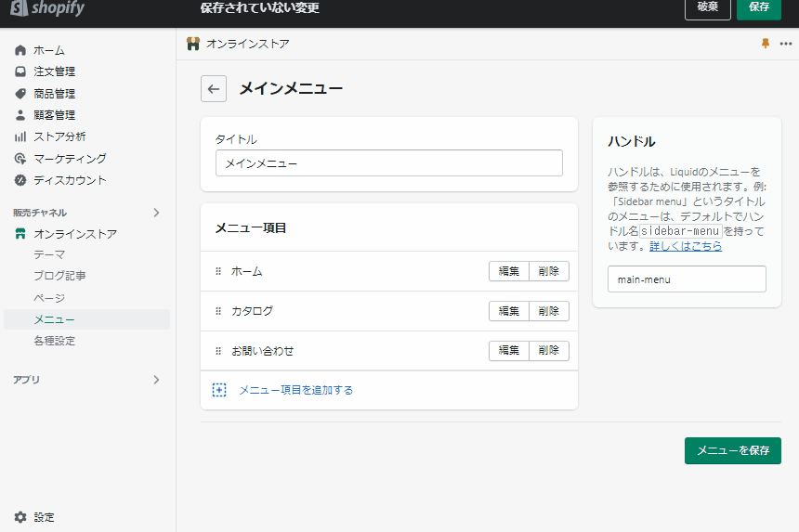The width and height of the screenshot is (799, 532).
Task: Edit the カタログ menu item
Action: [x=508, y=311]
